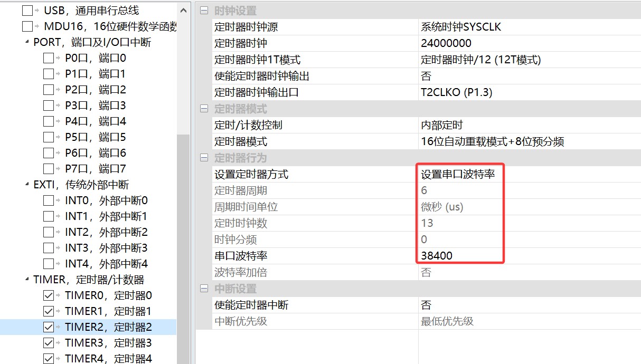Click the 串口波特率 property label
Viewport: 641px width, 364px height.
click(241, 256)
